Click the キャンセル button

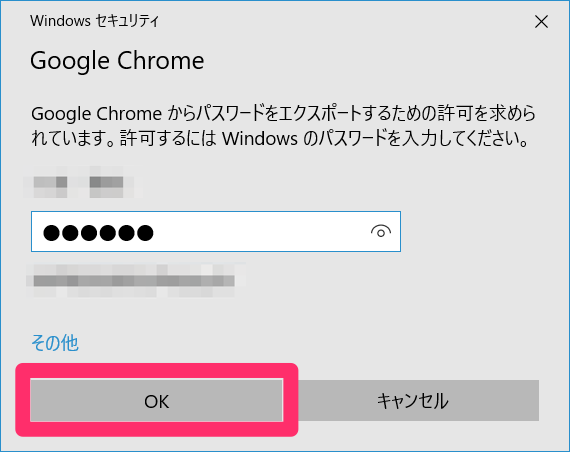[x=413, y=400]
